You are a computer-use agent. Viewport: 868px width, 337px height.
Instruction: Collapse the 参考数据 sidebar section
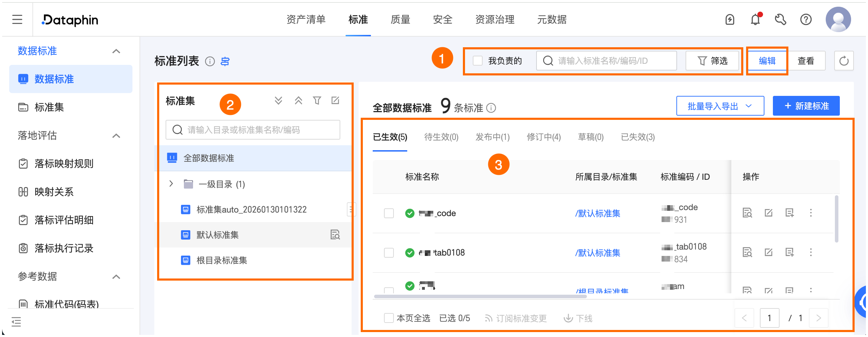tap(116, 277)
